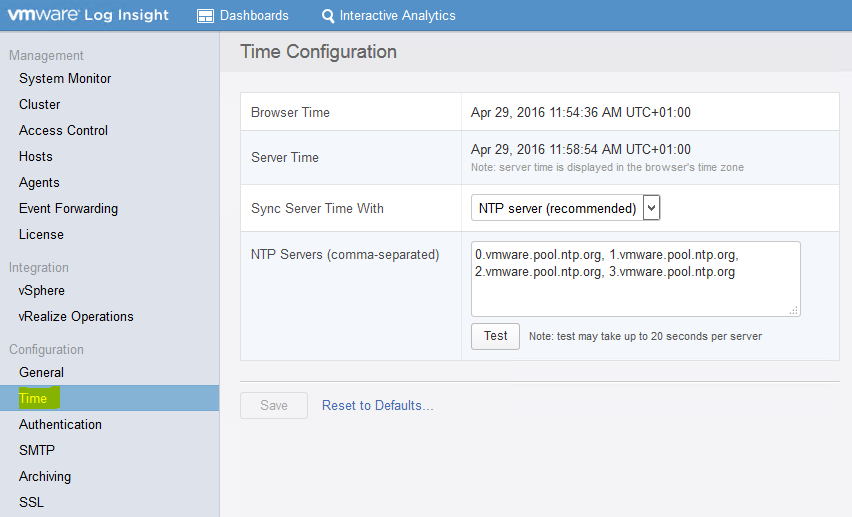The image size is (852, 517).
Task: Click the 'NTP Servers (comma-separated)' label
Action: [344, 254]
